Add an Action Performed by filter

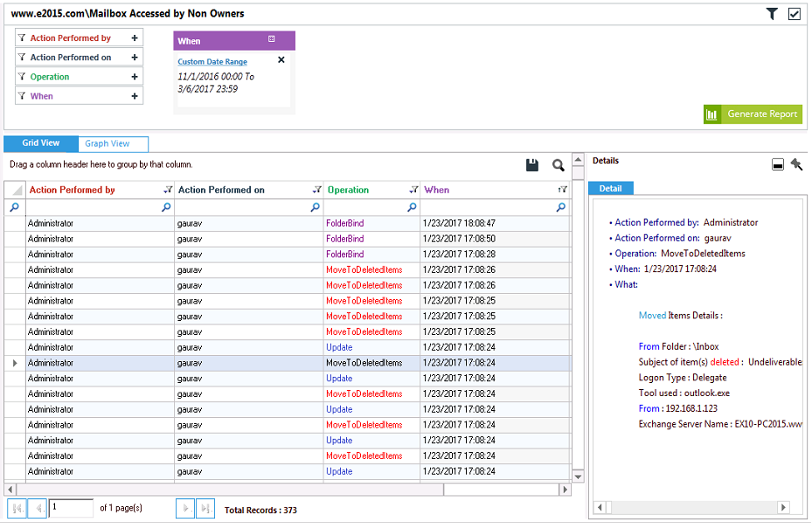pyautogui.click(x=135, y=38)
